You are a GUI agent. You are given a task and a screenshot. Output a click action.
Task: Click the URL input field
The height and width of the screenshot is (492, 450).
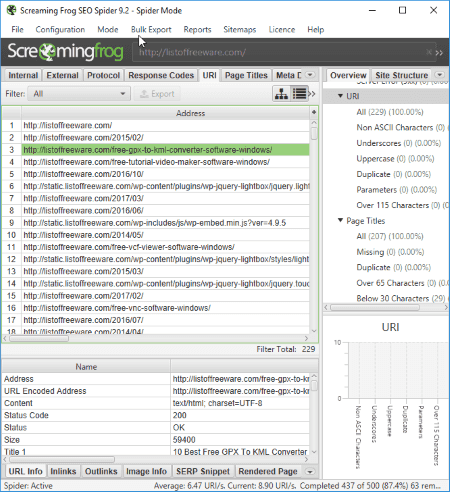pyautogui.click(x=284, y=52)
